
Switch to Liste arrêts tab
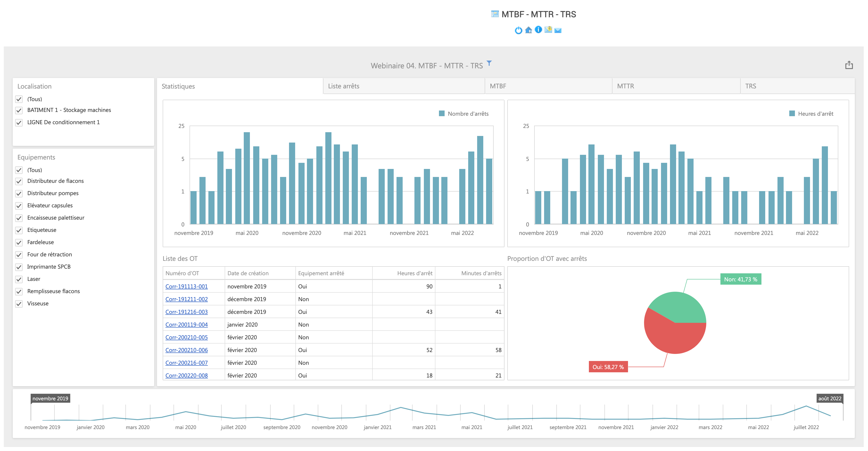point(404,86)
